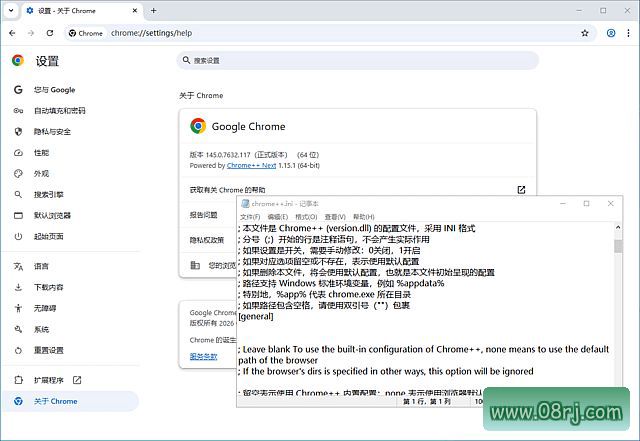Open Notepad 格式(O) menu
Viewport: 640px width, 441px height.
(306, 217)
